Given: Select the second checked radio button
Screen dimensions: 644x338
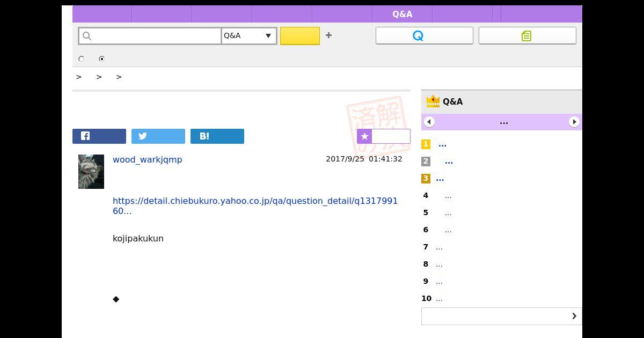Looking at the screenshot, I should [101, 59].
